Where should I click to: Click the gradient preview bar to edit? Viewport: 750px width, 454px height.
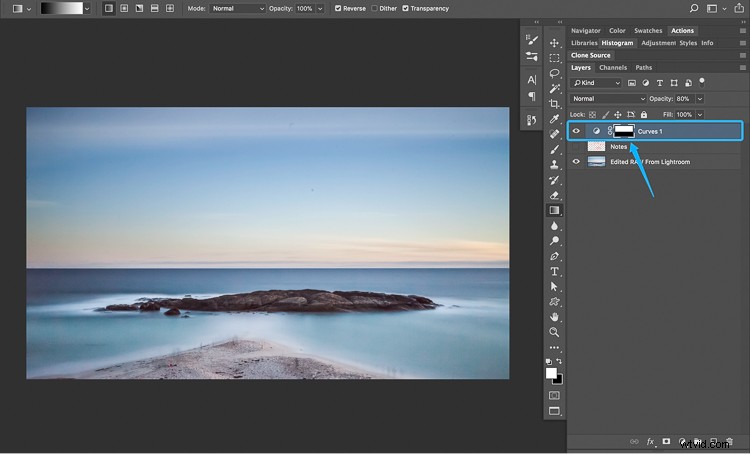pos(62,9)
